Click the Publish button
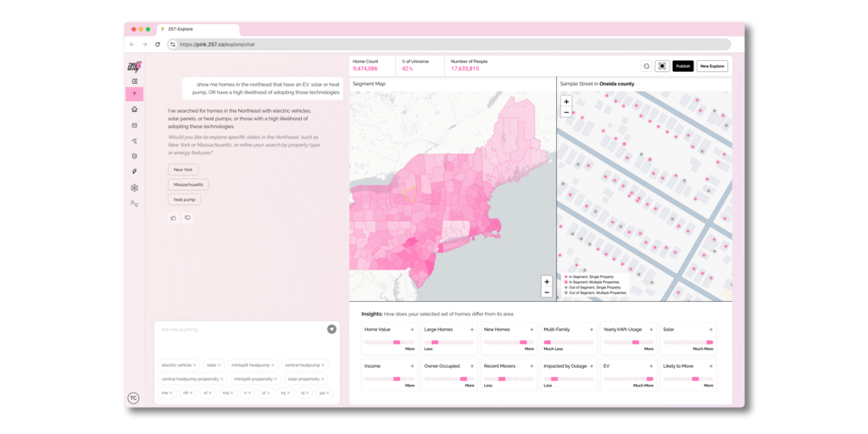The height and width of the screenshot is (434, 868). [682, 66]
